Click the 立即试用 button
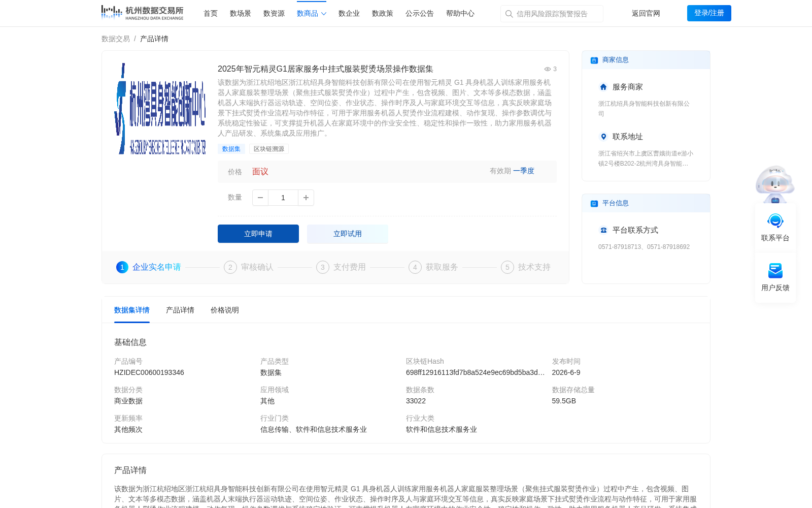The image size is (812, 508). click(348, 234)
